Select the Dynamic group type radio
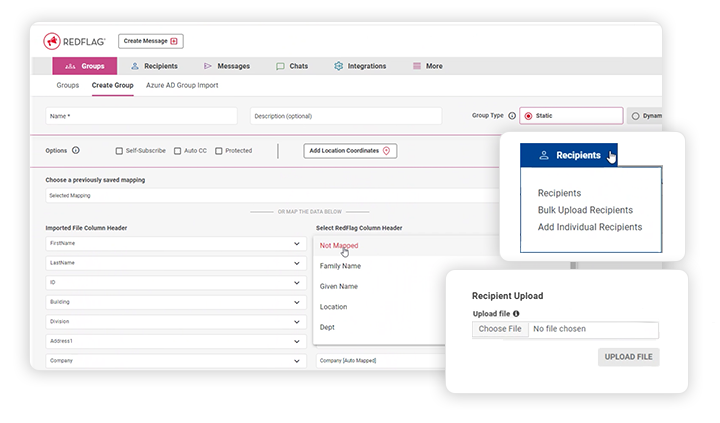This screenshot has height=423, width=720. pos(636,116)
